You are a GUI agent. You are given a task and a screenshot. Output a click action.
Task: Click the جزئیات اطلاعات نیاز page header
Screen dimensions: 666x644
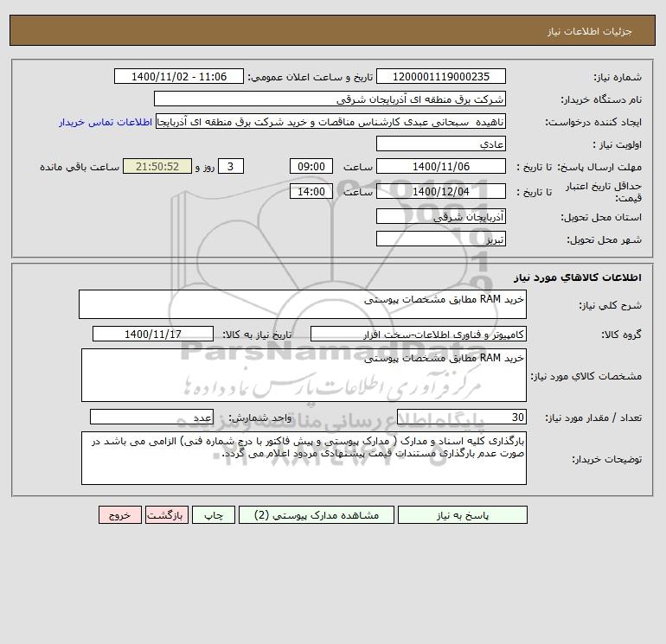pyautogui.click(x=590, y=31)
